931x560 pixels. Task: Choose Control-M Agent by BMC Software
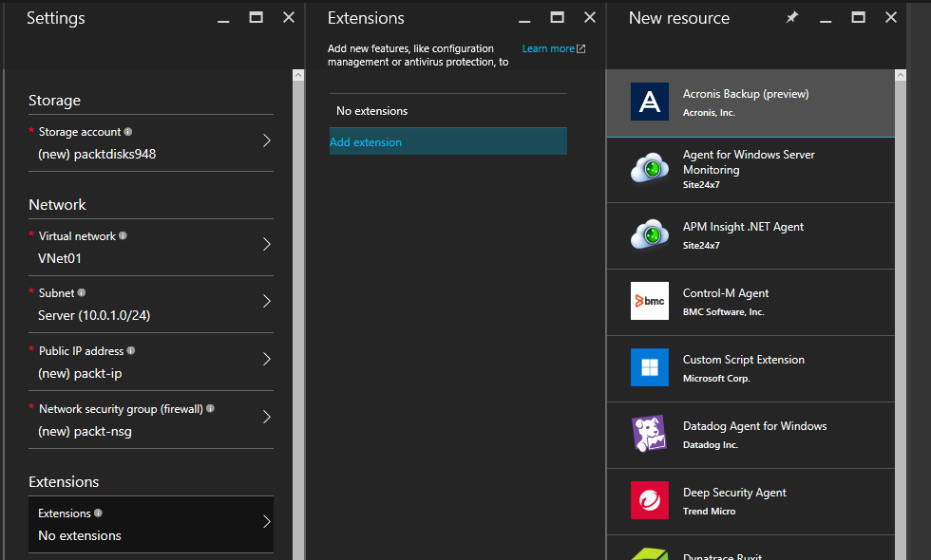[750, 303]
